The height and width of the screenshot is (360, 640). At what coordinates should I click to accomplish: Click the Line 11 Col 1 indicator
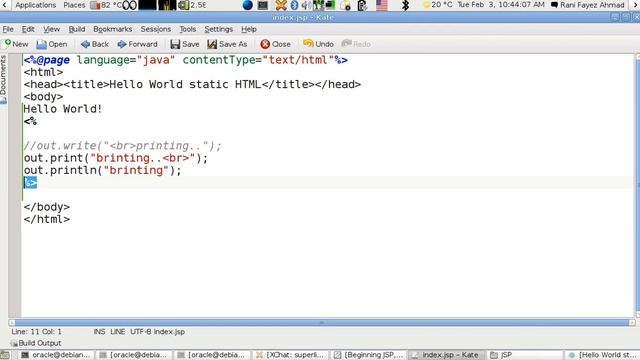click(36, 332)
